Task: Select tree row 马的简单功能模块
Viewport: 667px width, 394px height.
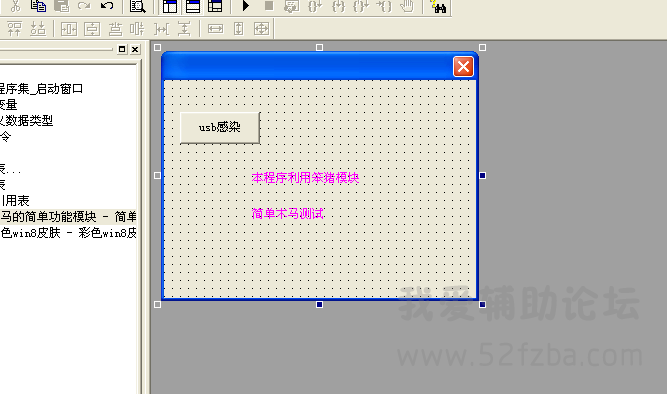Action: [68, 217]
